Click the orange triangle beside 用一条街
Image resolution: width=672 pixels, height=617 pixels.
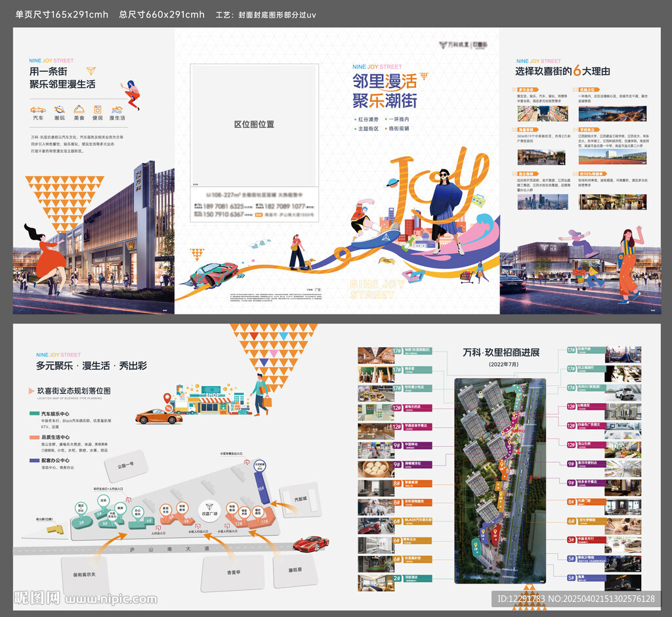[91, 71]
